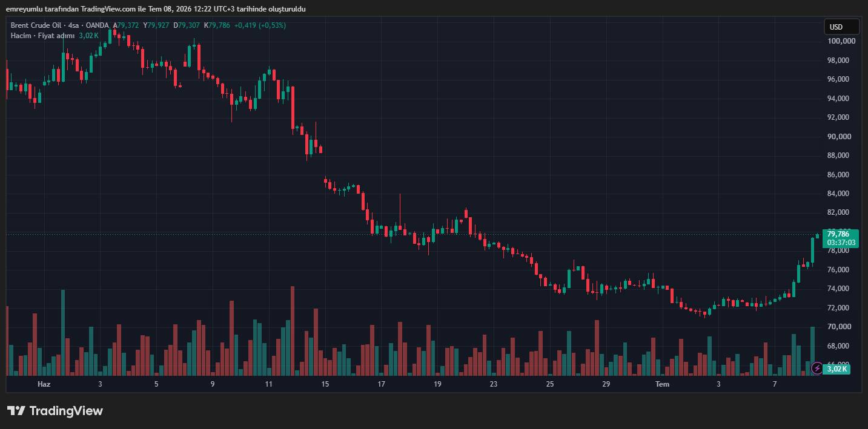Click the 23 date marker on time axis
This screenshot has height=429, width=868.
pyautogui.click(x=494, y=384)
